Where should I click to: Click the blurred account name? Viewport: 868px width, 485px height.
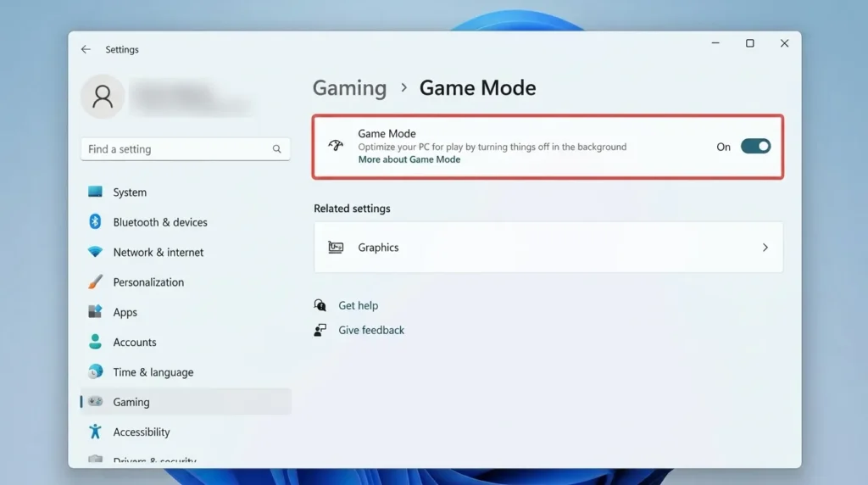[x=191, y=98]
